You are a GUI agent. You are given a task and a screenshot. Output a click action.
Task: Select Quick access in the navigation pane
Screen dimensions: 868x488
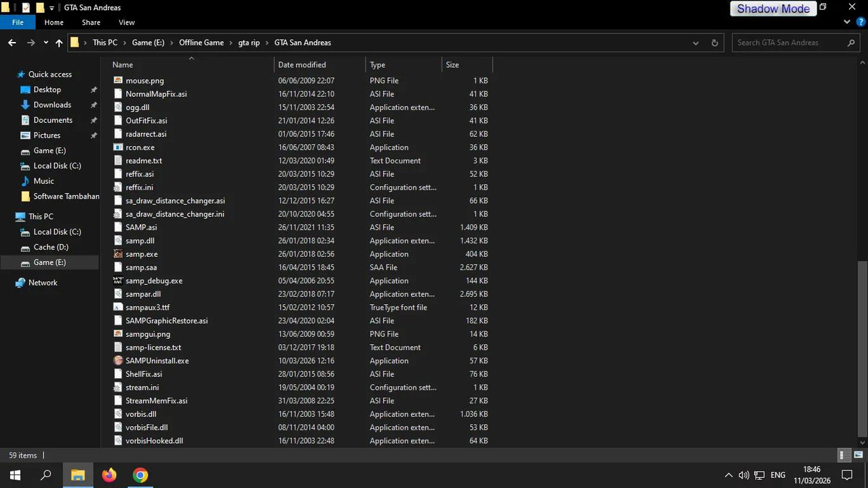(50, 75)
